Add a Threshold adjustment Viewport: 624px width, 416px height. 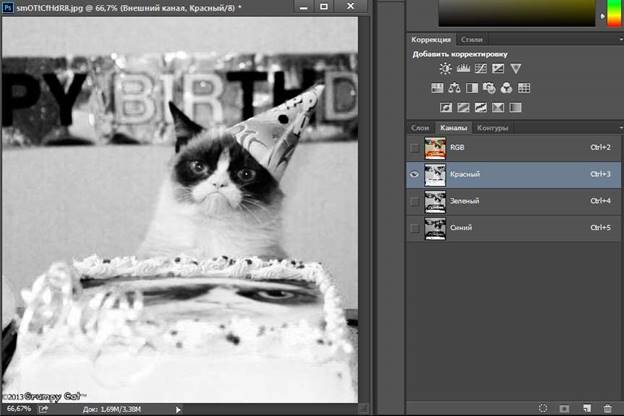481,107
